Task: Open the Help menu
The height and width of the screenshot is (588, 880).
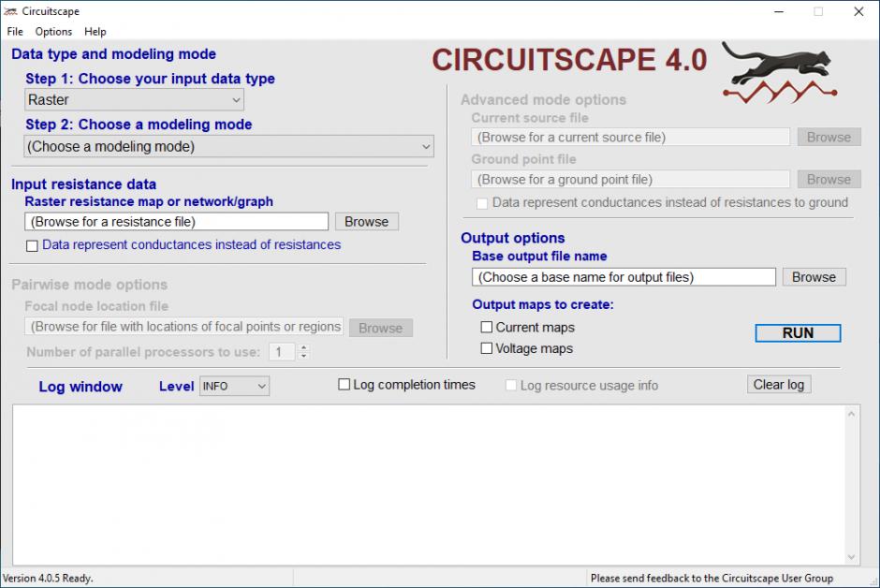Action: pos(95,32)
